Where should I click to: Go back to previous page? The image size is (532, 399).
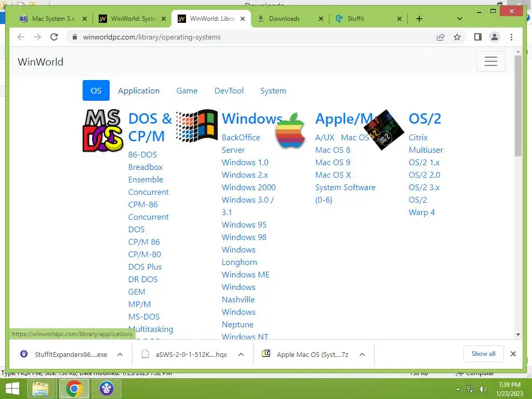pos(21,37)
